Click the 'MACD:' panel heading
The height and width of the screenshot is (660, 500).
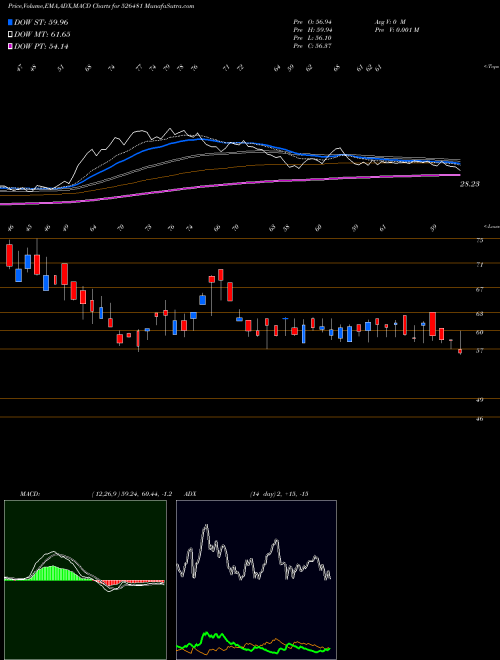pos(29,494)
